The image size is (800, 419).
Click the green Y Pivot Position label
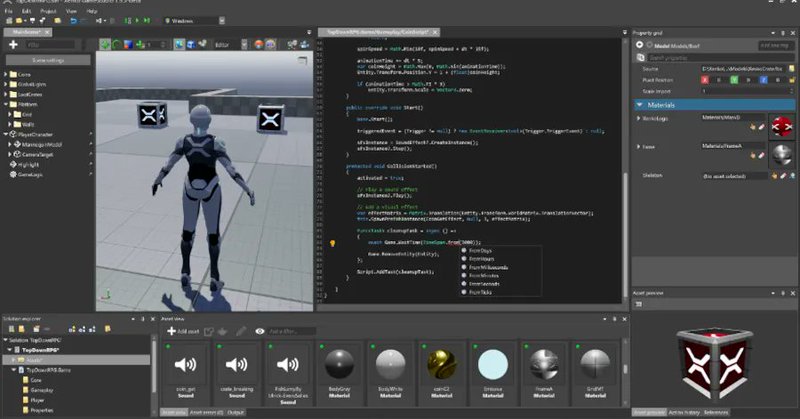[x=734, y=80]
